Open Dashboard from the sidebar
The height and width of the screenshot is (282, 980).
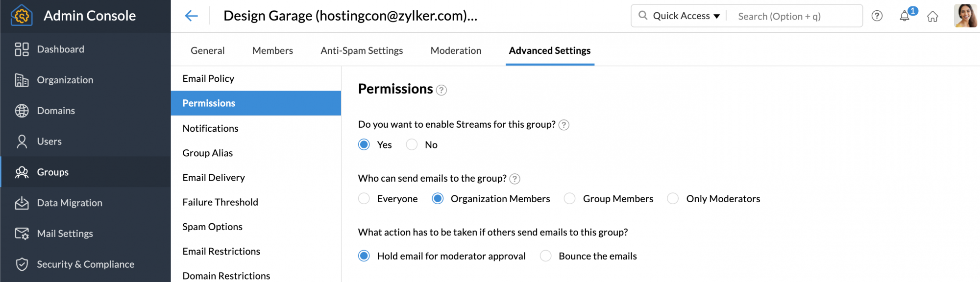coord(60,49)
